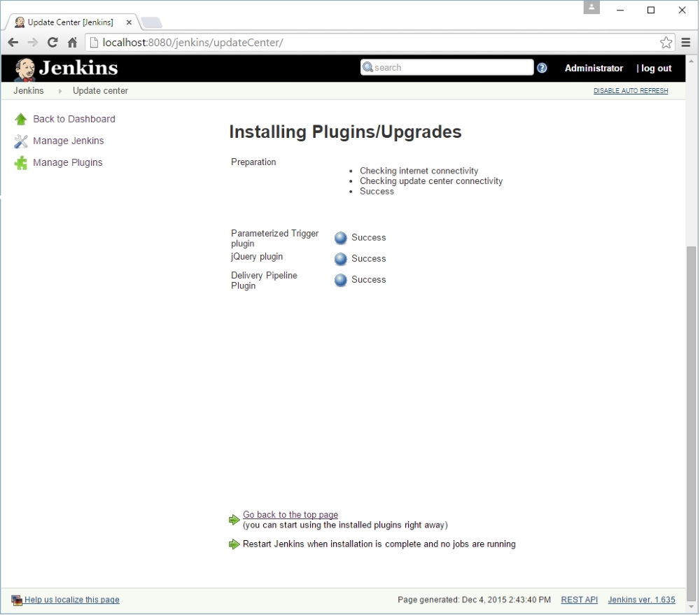Click the blue status ball for jQuery plugin
The width and height of the screenshot is (700, 615).
pos(341,259)
